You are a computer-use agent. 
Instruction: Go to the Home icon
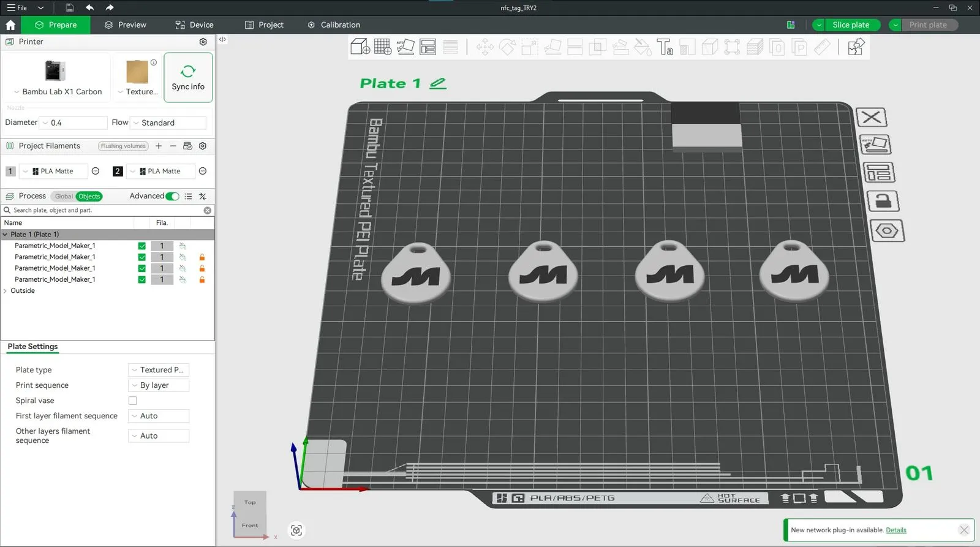point(10,25)
